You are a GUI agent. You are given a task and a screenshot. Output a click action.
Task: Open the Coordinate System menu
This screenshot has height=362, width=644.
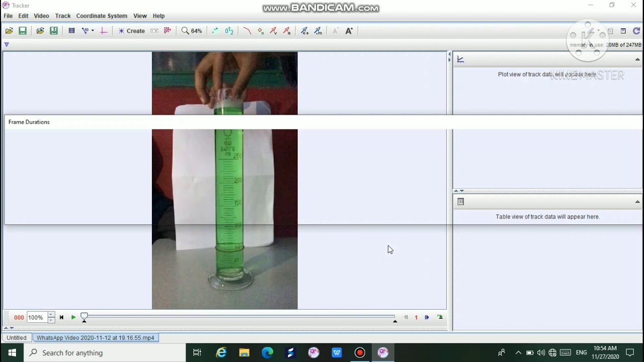(x=102, y=16)
